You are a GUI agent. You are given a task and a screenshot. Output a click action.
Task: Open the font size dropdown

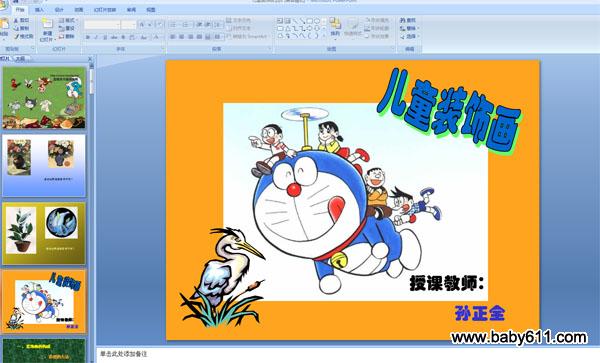pos(129,25)
